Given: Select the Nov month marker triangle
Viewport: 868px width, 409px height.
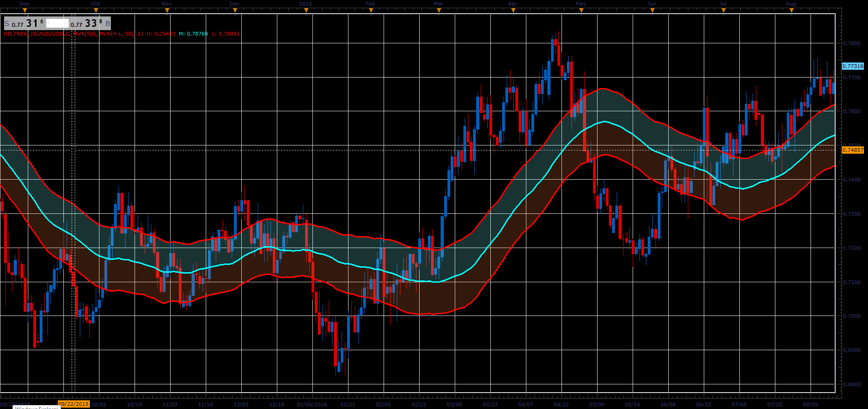Looking at the screenshot, I should tap(167, 10).
